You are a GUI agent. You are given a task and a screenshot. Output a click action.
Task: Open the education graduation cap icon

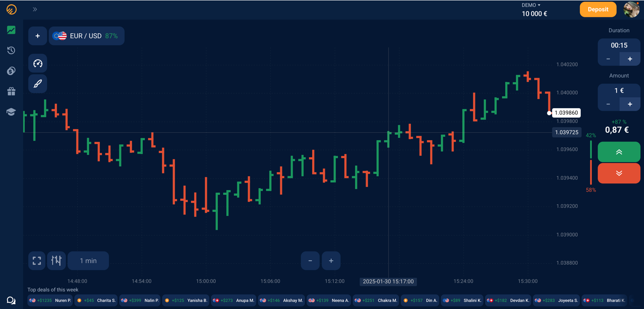[x=11, y=112]
